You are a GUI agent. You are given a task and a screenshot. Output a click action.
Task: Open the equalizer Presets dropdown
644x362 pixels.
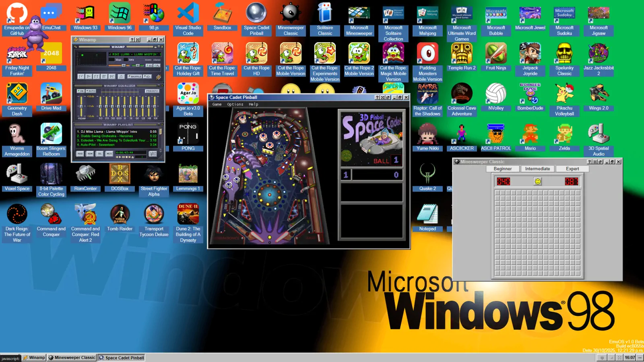[x=152, y=91]
